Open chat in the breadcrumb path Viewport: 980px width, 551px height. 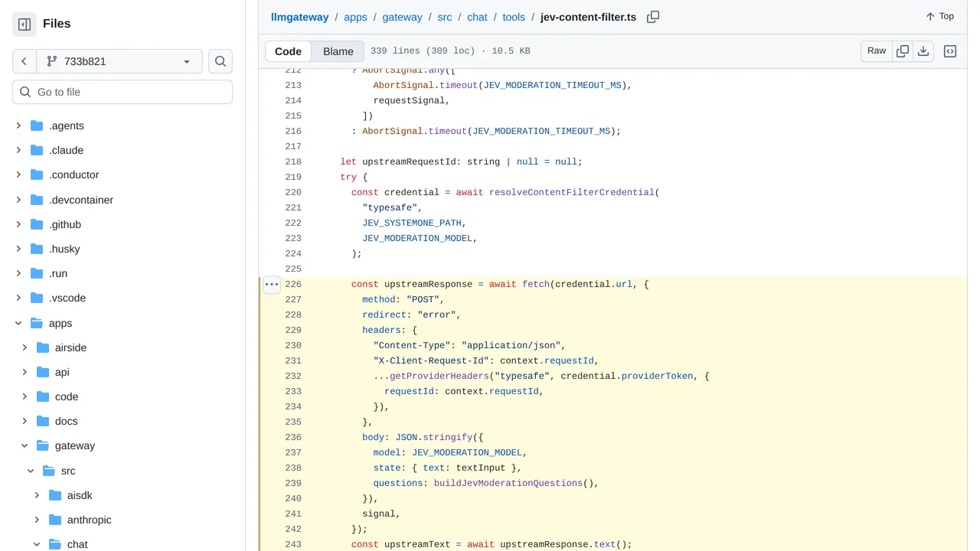coord(477,17)
